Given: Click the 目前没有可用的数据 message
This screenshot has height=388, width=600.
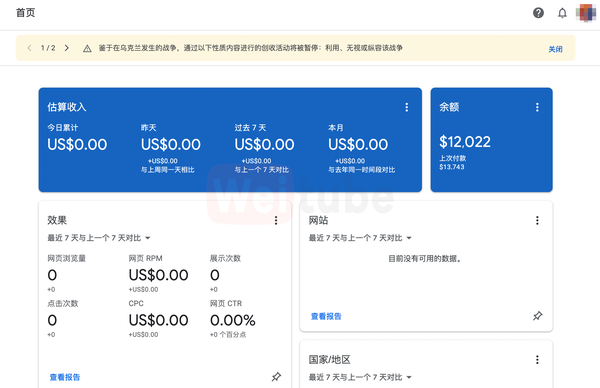Looking at the screenshot, I should tap(425, 259).
